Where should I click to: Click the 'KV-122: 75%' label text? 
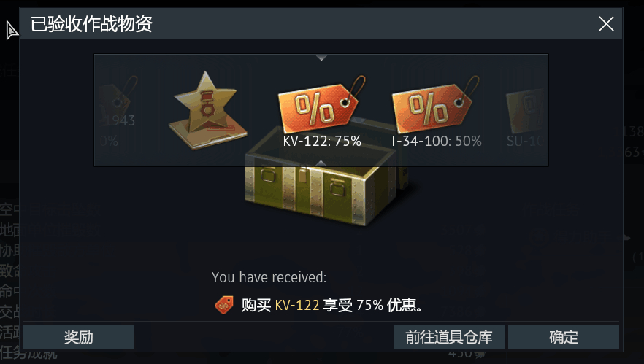point(322,142)
